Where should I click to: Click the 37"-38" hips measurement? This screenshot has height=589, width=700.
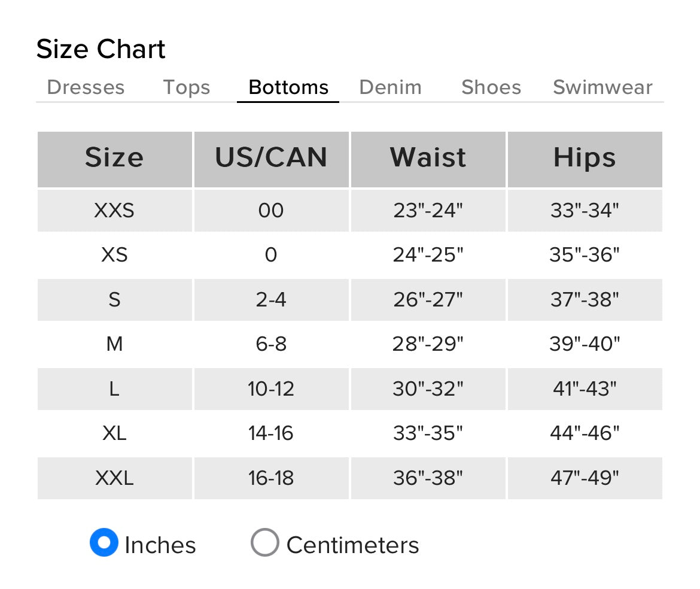click(x=585, y=299)
